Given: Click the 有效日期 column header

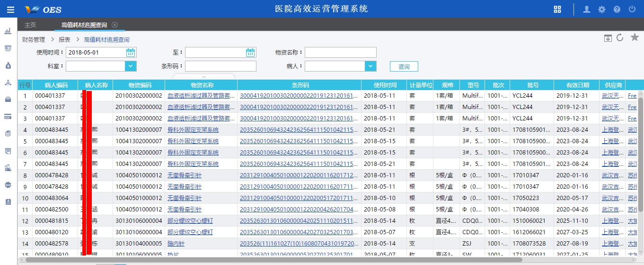Looking at the screenshot, I should 577,85.
